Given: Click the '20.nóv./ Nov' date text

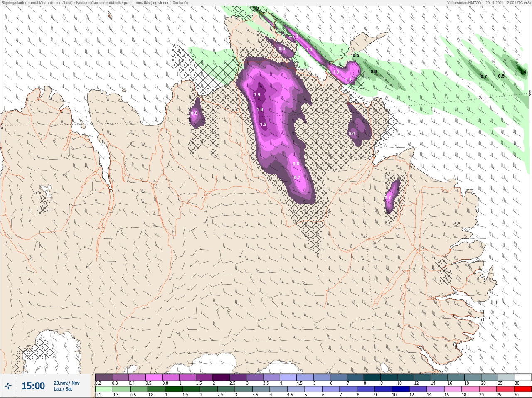Looking at the screenshot, I should [66, 383].
